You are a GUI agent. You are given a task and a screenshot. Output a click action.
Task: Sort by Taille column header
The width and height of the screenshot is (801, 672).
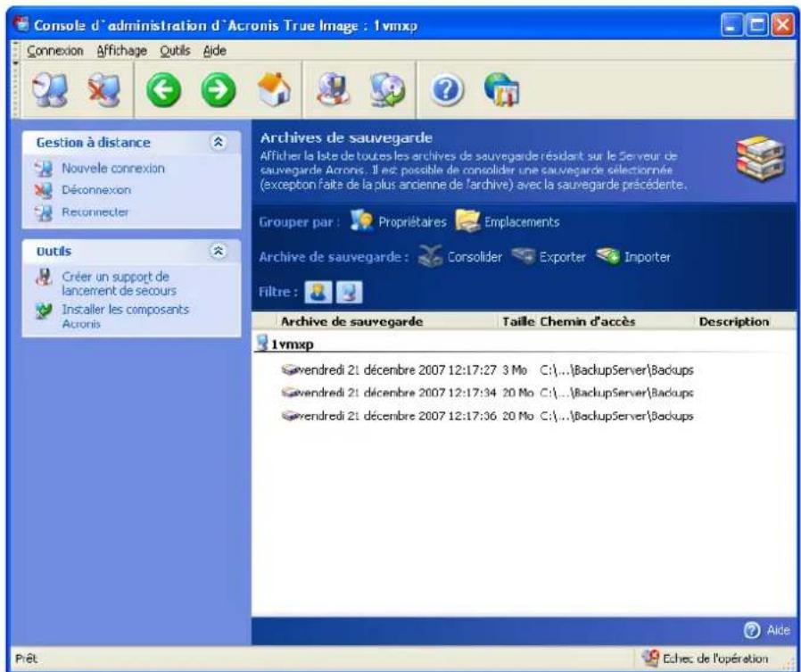click(x=518, y=321)
